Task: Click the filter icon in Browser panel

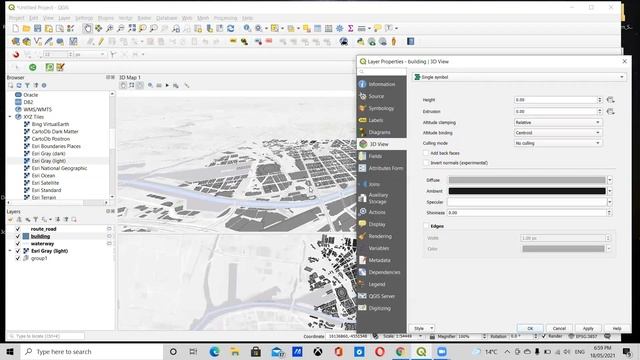Action: point(27,85)
